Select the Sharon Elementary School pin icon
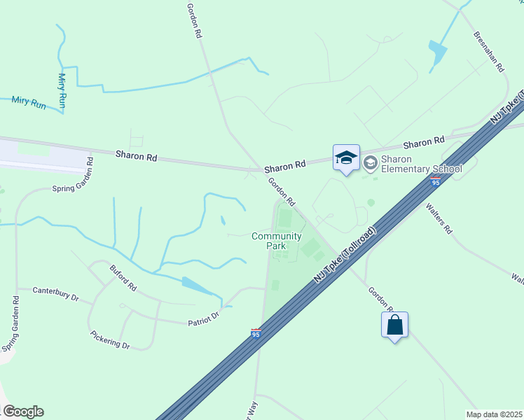Viewport: 524px width, 420px height. [x=371, y=164]
